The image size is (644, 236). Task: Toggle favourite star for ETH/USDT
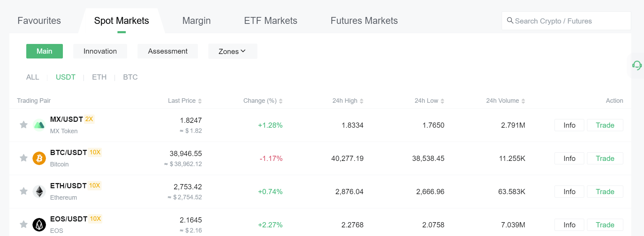pyautogui.click(x=23, y=191)
